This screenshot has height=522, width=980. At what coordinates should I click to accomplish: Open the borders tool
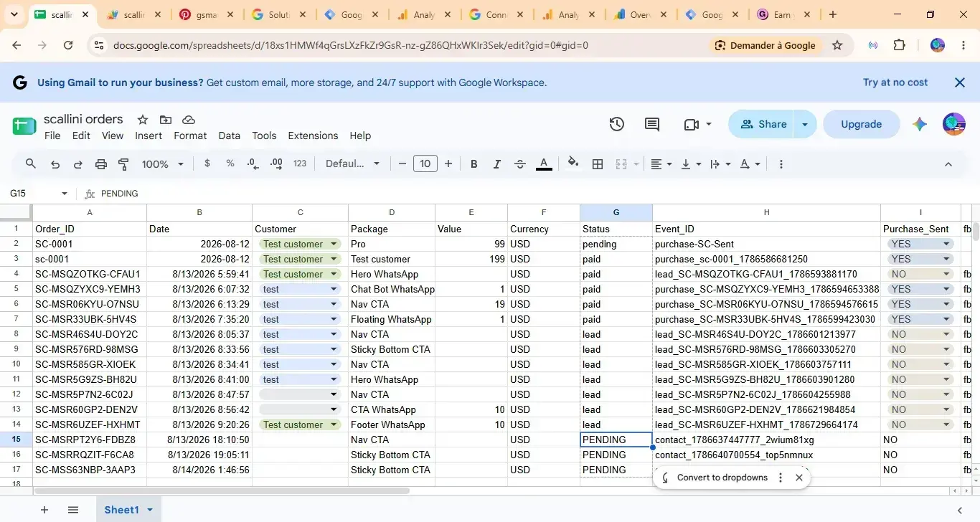coord(598,164)
